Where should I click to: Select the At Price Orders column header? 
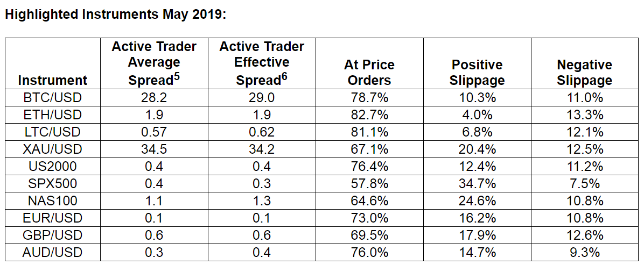click(369, 73)
